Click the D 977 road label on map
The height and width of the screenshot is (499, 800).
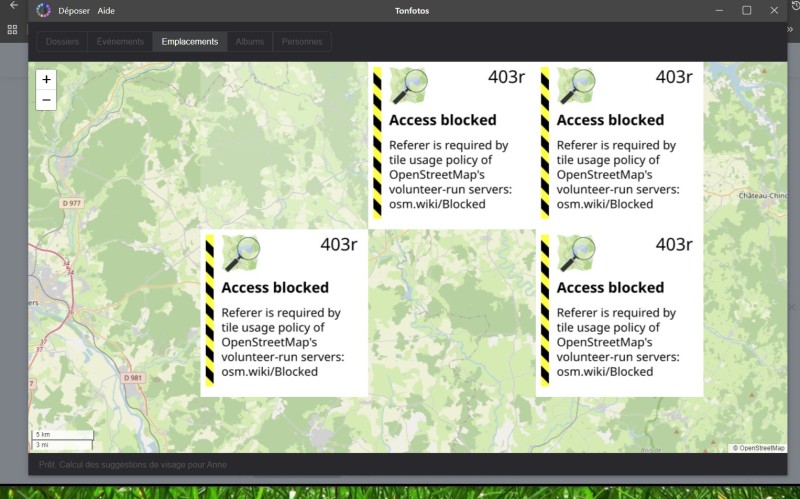coord(71,203)
